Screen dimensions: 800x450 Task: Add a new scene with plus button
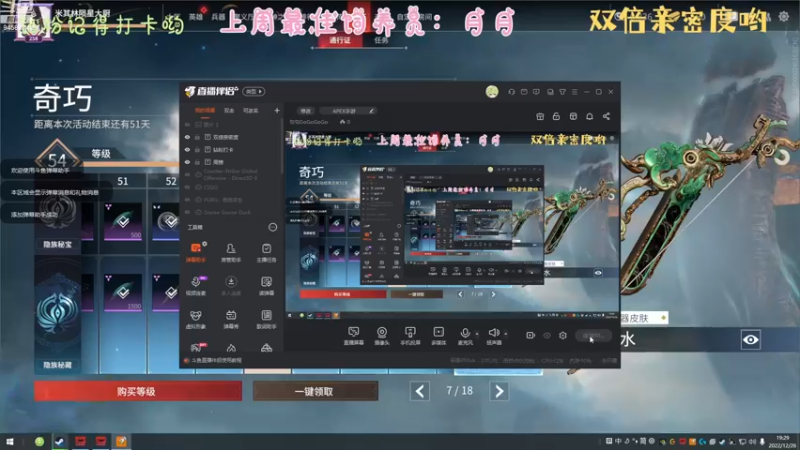tap(277, 110)
